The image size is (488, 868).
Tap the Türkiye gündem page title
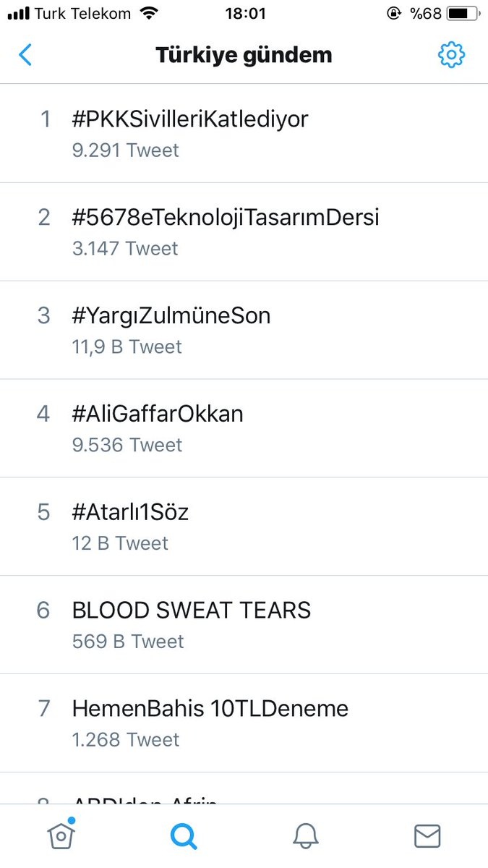[x=244, y=55]
